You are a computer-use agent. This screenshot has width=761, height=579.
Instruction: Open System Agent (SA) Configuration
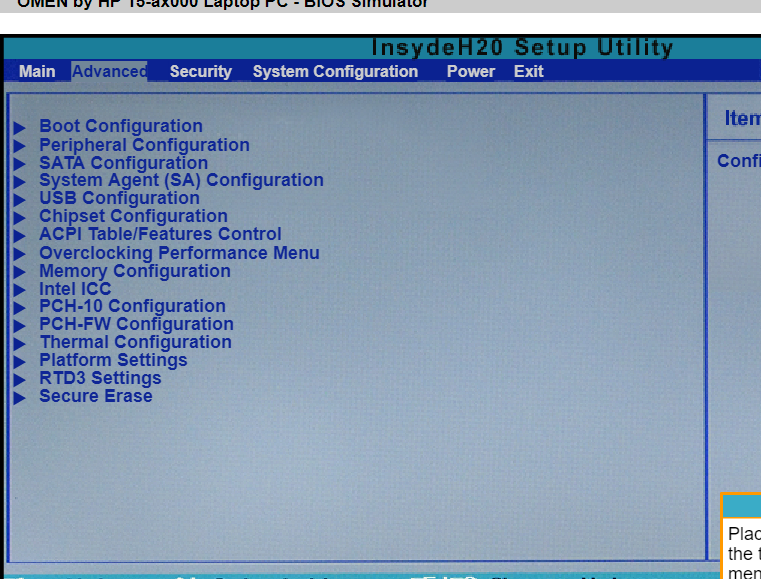pyautogui.click(x=181, y=180)
